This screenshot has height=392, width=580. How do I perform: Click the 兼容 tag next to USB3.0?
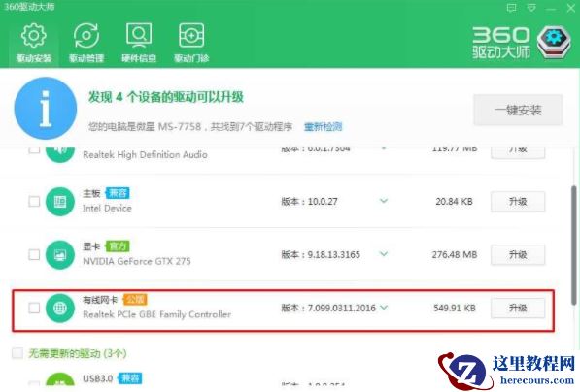point(130,378)
